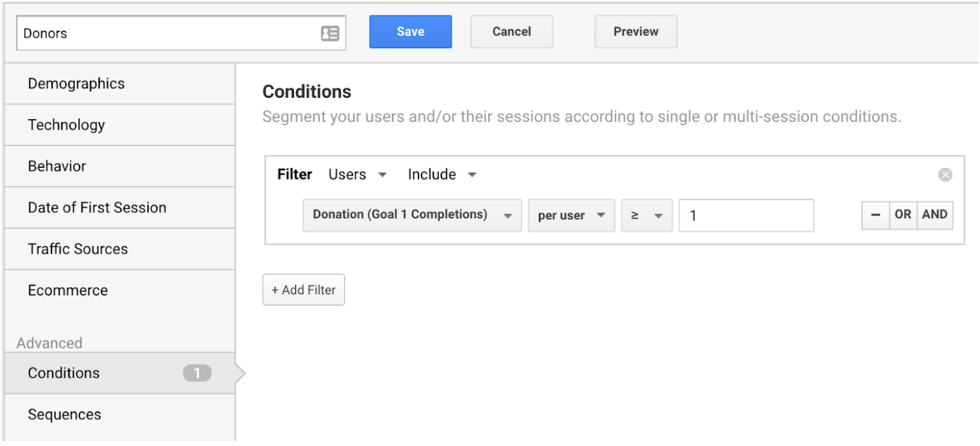Remove filter with the circular X icon
This screenshot has width=980, height=446.
click(x=945, y=175)
